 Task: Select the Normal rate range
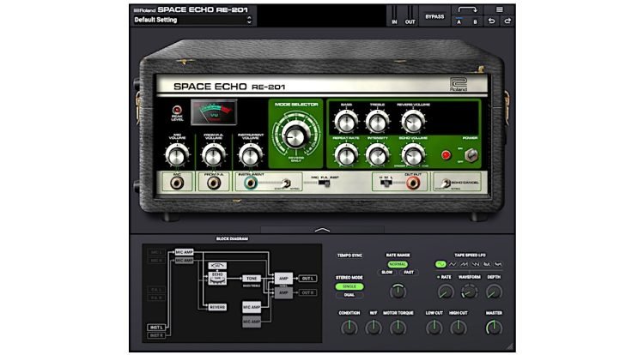click(397, 264)
